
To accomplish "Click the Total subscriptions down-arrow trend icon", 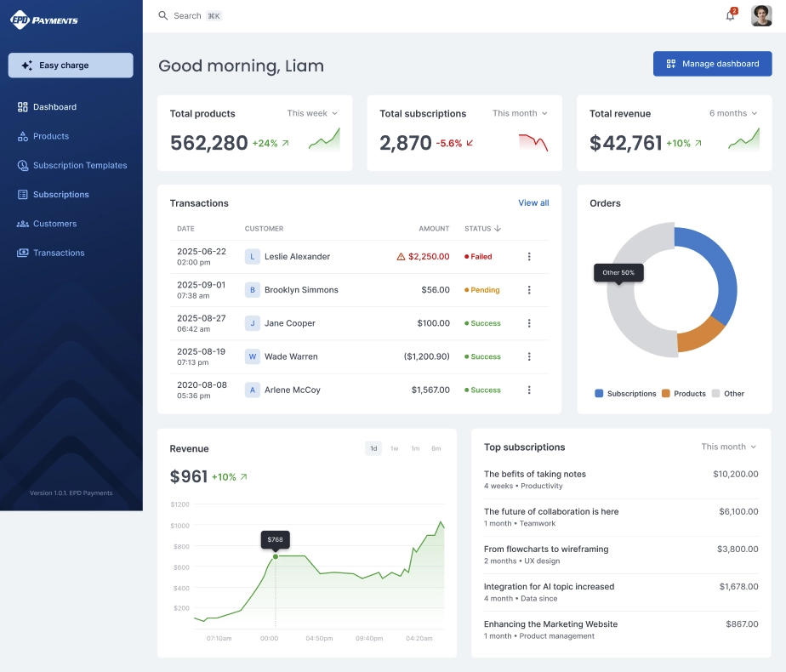I will click(x=470, y=143).
